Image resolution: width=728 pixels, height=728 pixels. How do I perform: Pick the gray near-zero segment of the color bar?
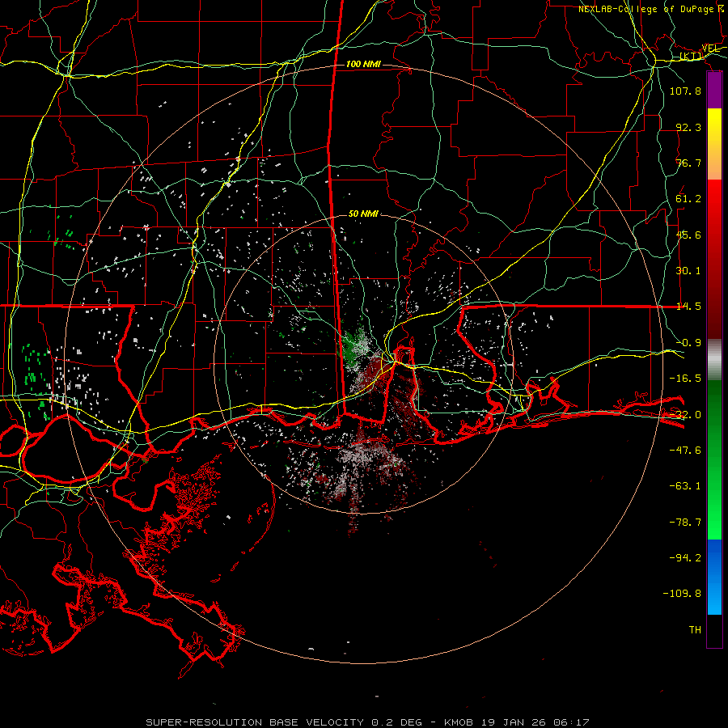coord(714,360)
